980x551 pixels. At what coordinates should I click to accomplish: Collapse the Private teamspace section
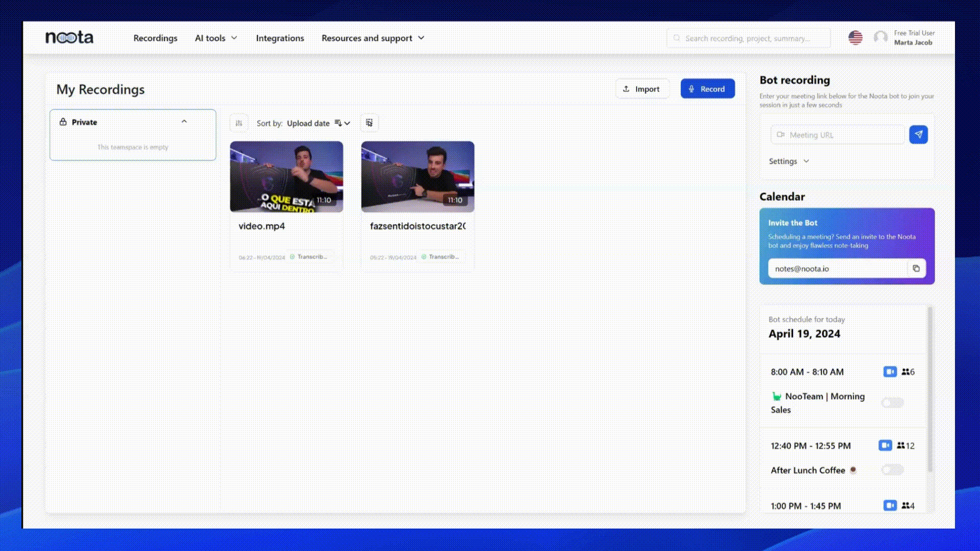[184, 122]
